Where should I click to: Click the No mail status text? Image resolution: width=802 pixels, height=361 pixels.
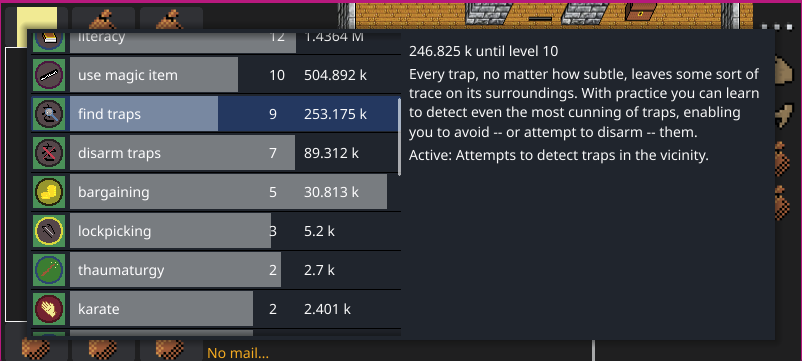[x=238, y=353]
